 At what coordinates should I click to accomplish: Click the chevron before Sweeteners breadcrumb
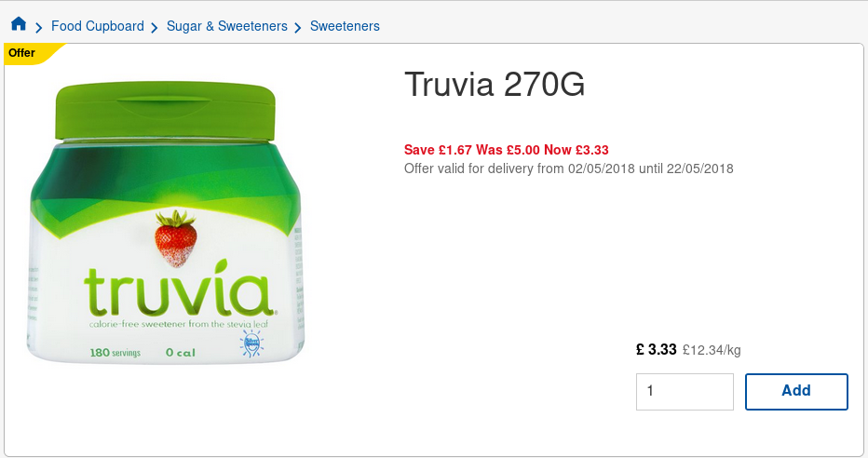click(298, 28)
